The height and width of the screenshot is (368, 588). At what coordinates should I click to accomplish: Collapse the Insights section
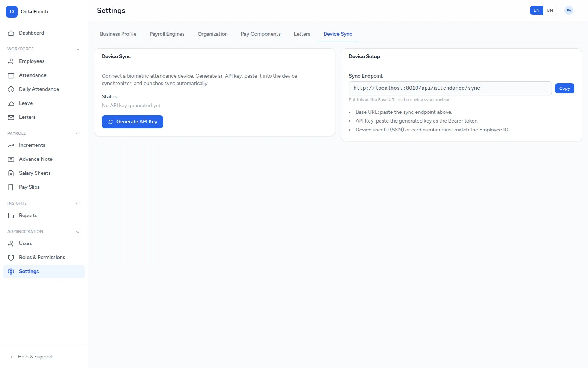pos(78,204)
